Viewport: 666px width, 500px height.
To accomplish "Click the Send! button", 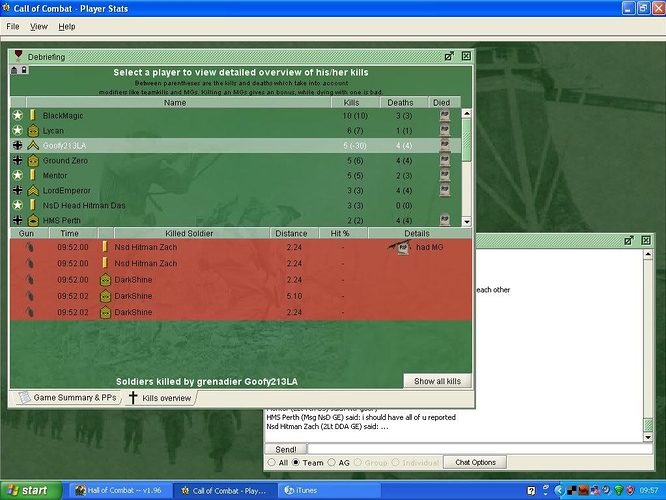I will tap(285, 449).
